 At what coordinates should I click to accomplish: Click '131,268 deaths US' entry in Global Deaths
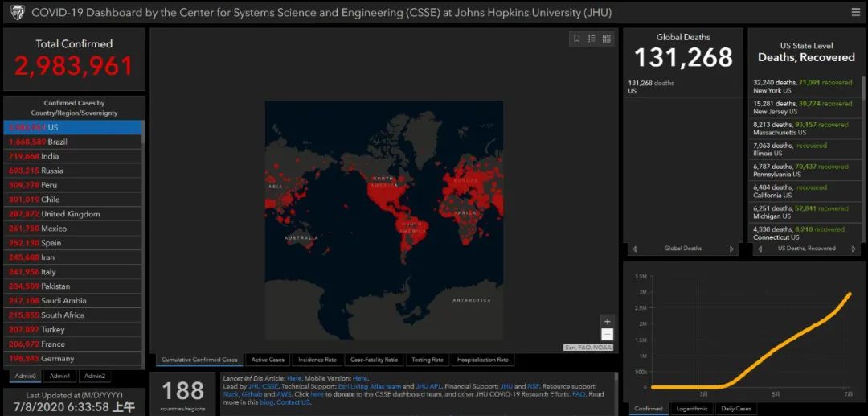point(682,87)
